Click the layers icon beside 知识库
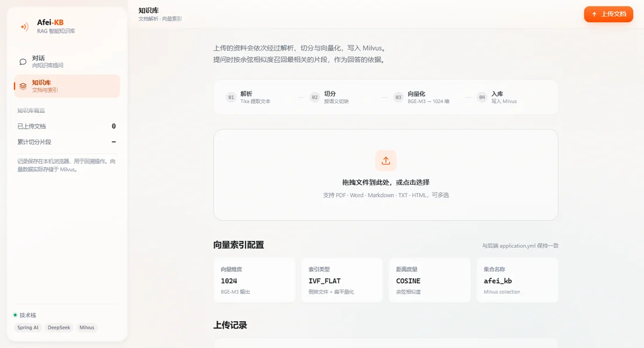 pyautogui.click(x=23, y=86)
